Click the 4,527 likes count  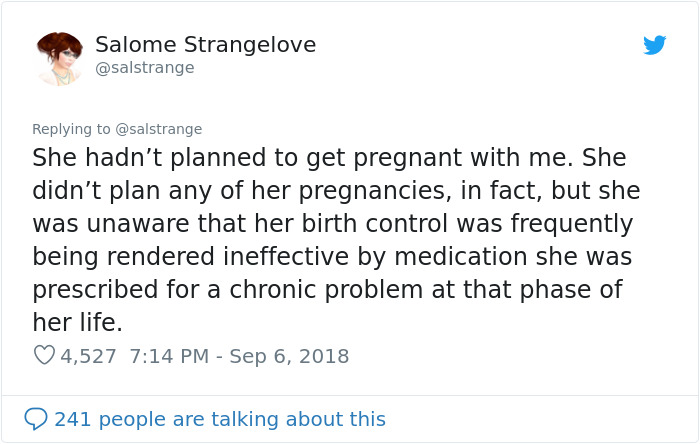pyautogui.click(x=89, y=355)
